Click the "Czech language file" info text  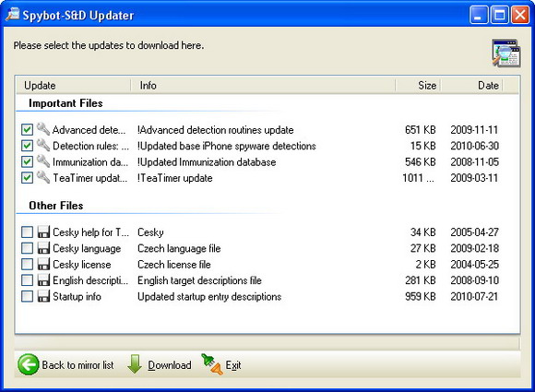coord(179,248)
